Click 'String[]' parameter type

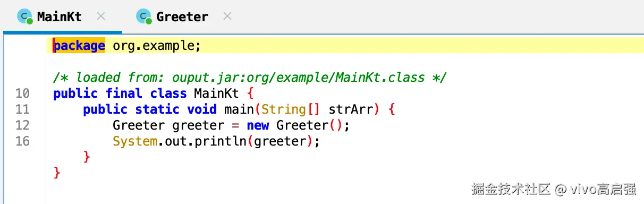(x=291, y=109)
